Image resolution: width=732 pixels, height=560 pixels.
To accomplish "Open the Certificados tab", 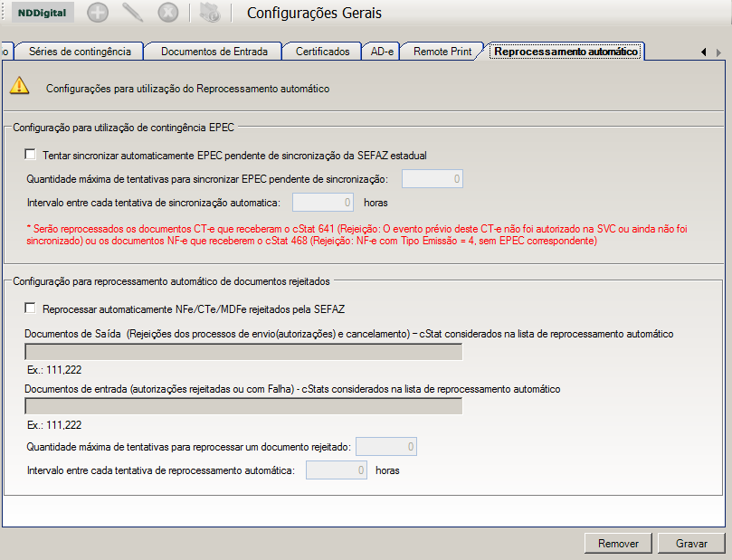I will [323, 52].
